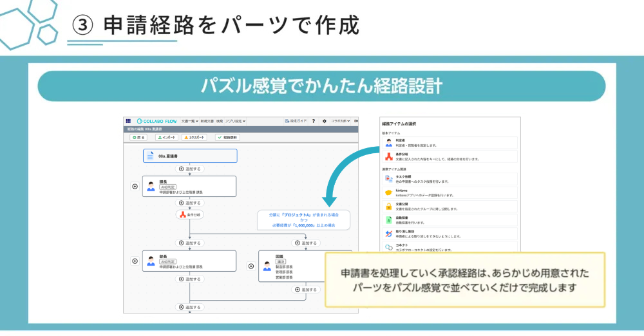Choose the 判定者 approver item

[x=450, y=143]
